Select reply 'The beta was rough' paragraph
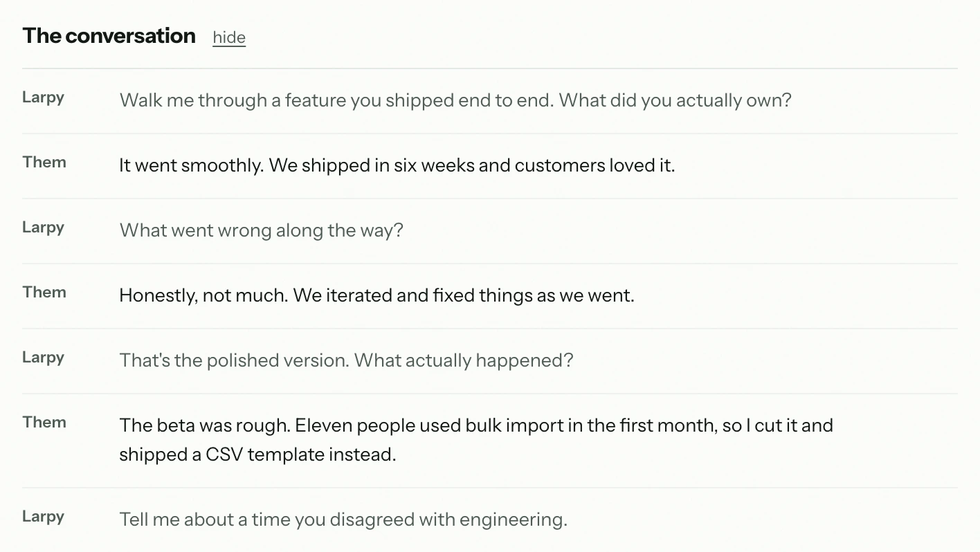This screenshot has width=980, height=552. click(x=476, y=440)
